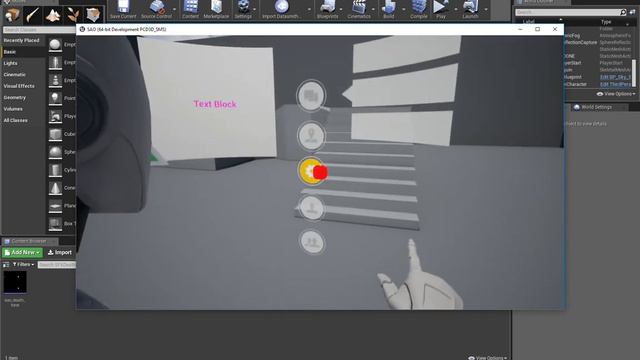640x360 pixels.
Task: Click the Launch toolbar button
Action: 470,9
